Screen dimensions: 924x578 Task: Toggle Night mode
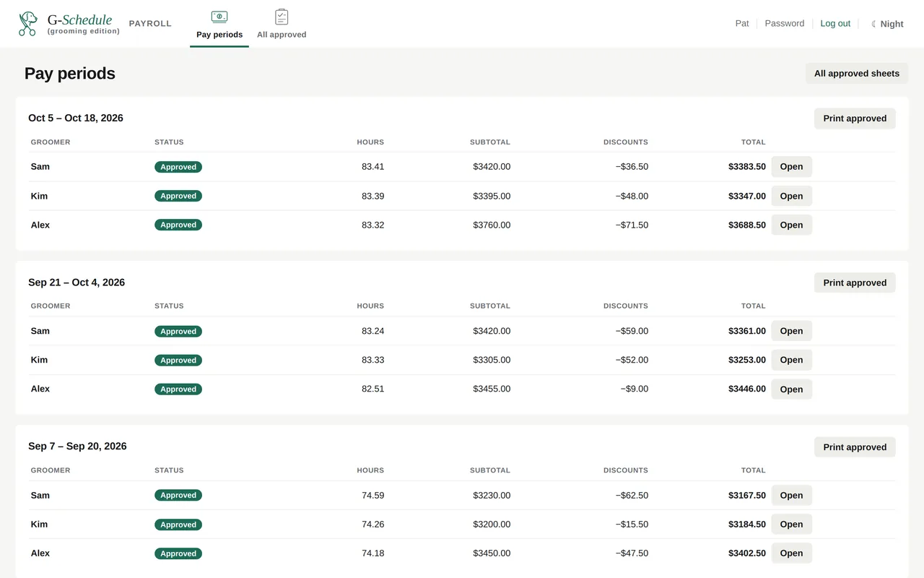887,24
